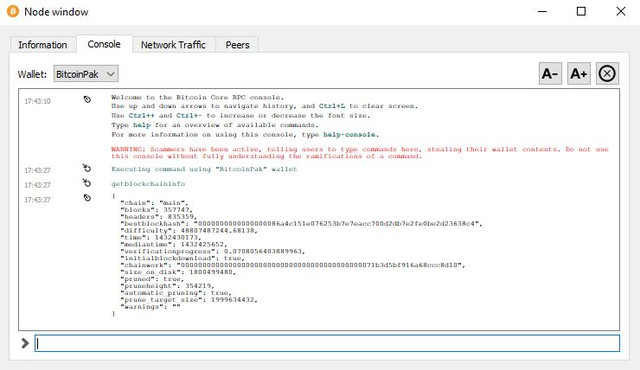This screenshot has height=370, width=640.
Task: Increase console font size with A+ button
Action: (578, 74)
